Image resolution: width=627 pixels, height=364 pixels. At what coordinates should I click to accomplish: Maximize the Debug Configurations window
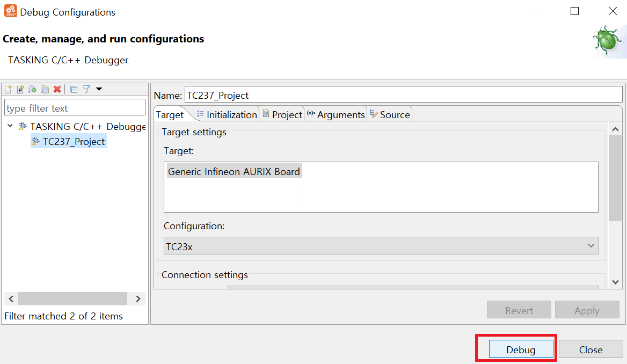point(574,11)
